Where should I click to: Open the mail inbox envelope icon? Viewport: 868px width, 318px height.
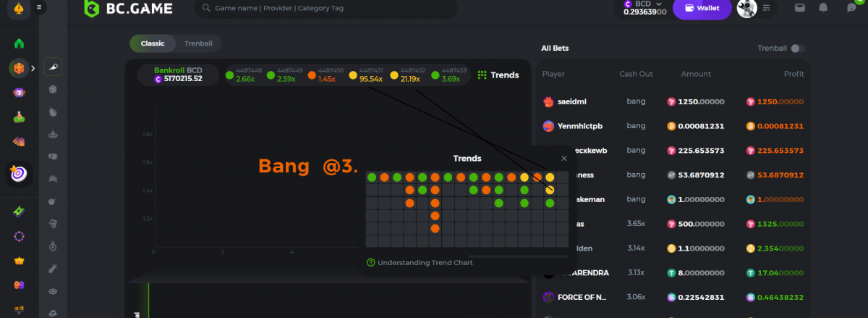799,8
